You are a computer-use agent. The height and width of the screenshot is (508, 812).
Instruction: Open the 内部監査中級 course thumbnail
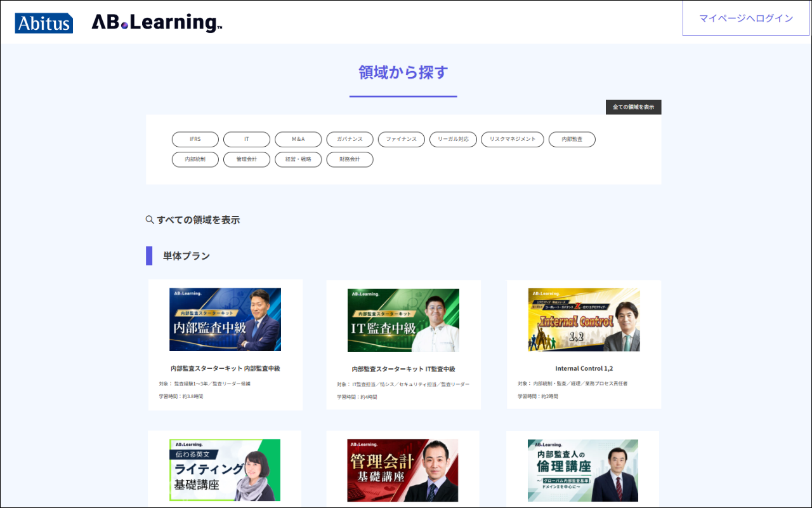pyautogui.click(x=225, y=319)
